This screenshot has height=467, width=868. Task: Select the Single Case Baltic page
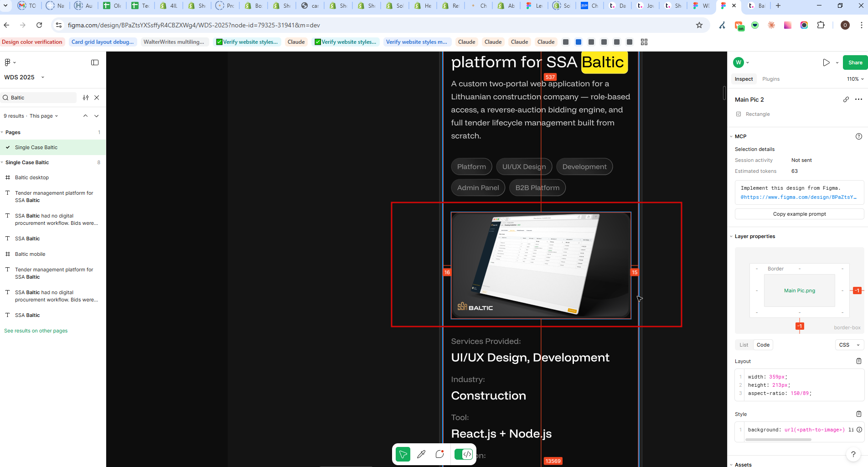pyautogui.click(x=53, y=147)
